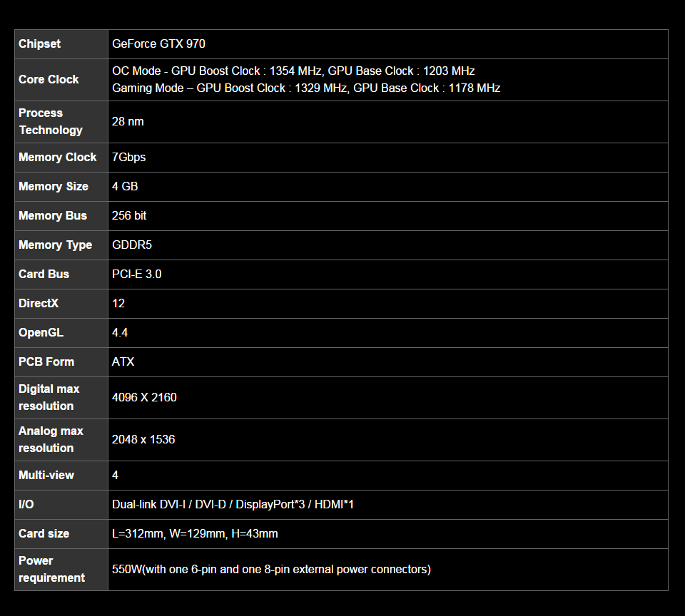Viewport: 685px width, 616px height.
Task: Select the OC Mode boost clock line
Action: coord(293,71)
